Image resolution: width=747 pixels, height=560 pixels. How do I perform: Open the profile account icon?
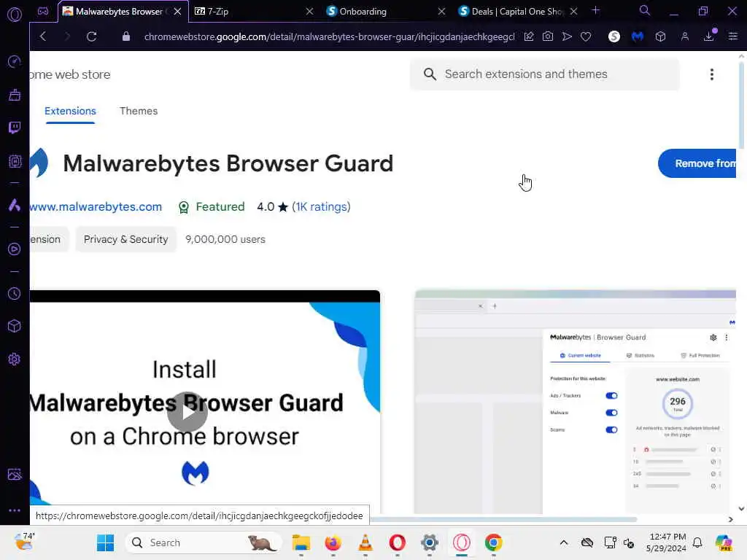tap(684, 36)
